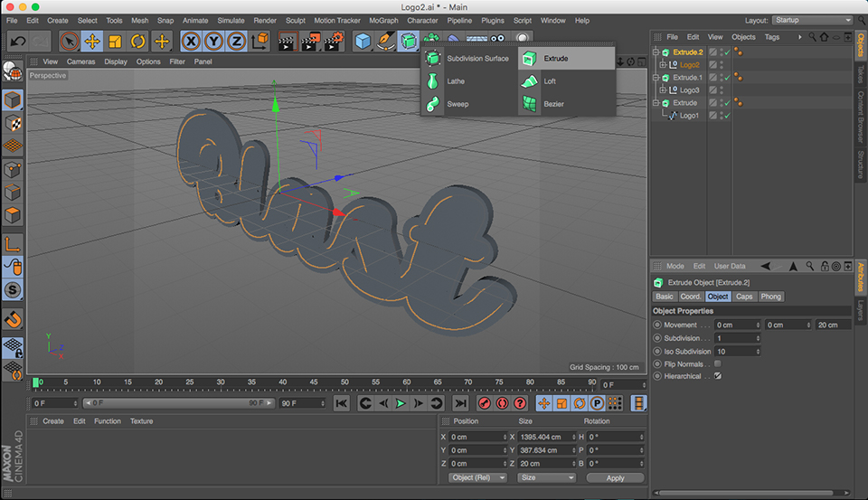Expand the Logo3 child node
868x500 pixels.
pos(663,90)
